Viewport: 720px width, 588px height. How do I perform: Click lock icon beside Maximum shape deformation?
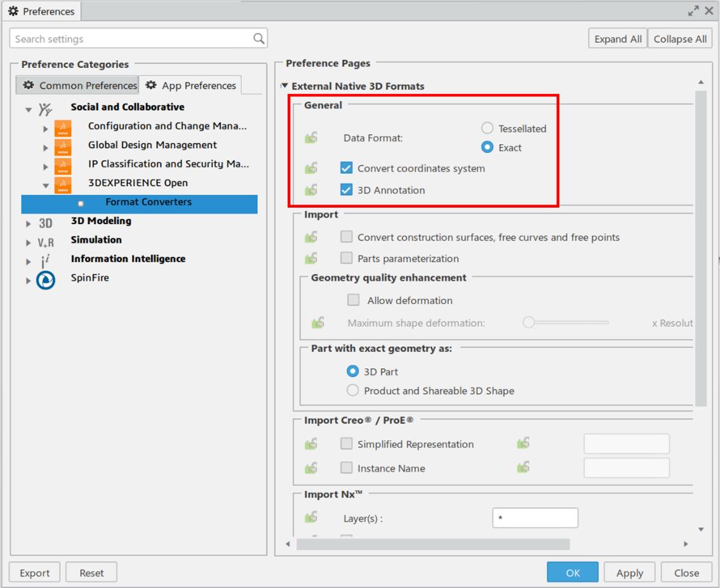point(317,323)
